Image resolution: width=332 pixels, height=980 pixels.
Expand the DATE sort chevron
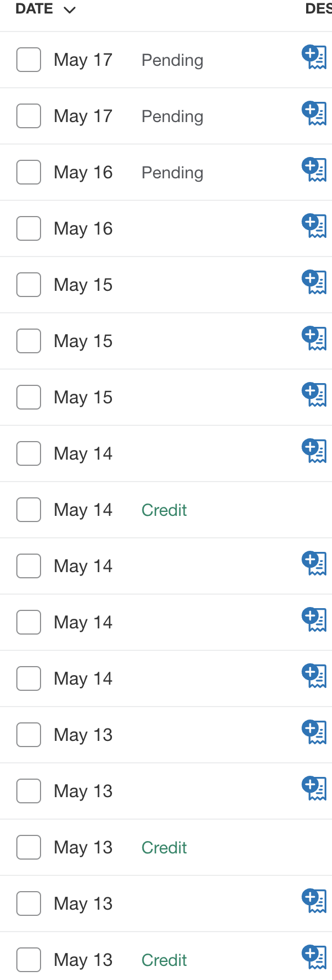(70, 10)
